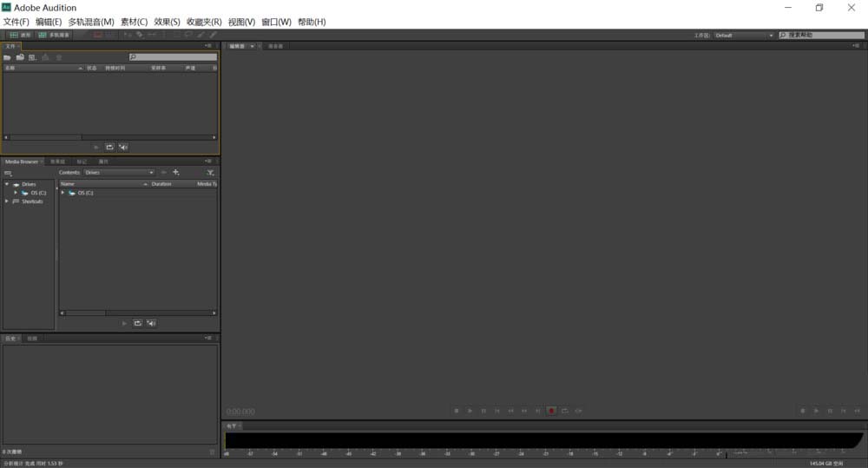The image size is (868, 468).
Task: Switch to the Media Browser tab
Action: coord(22,161)
